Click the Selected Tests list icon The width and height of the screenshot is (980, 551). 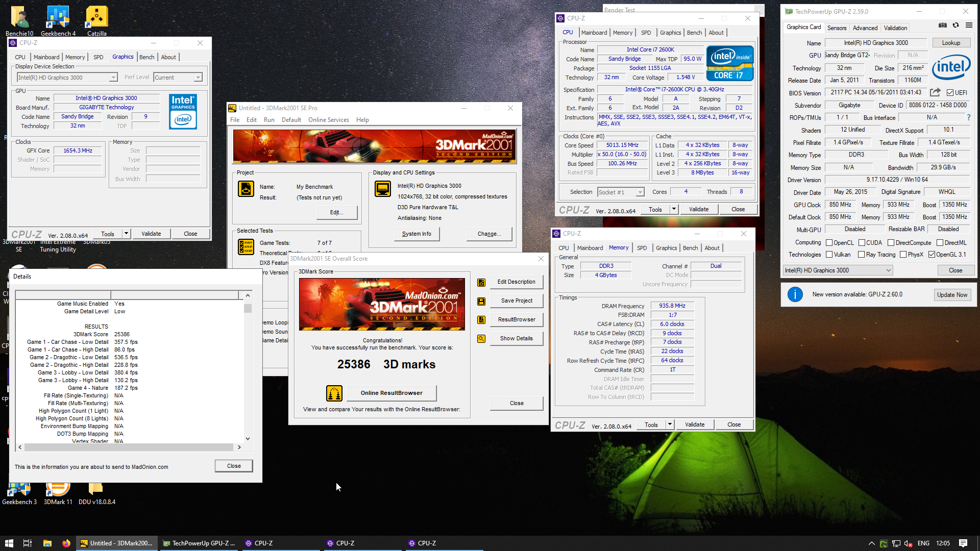(246, 247)
